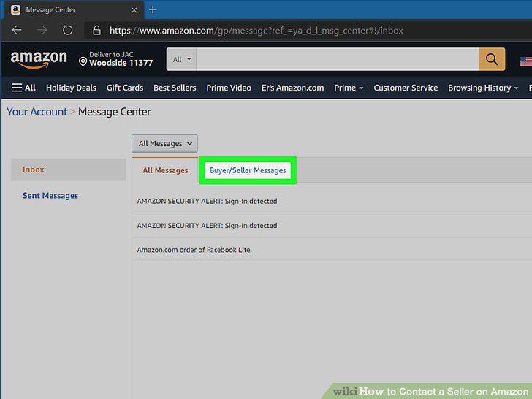Open the hamburger All menu

pyautogui.click(x=23, y=88)
